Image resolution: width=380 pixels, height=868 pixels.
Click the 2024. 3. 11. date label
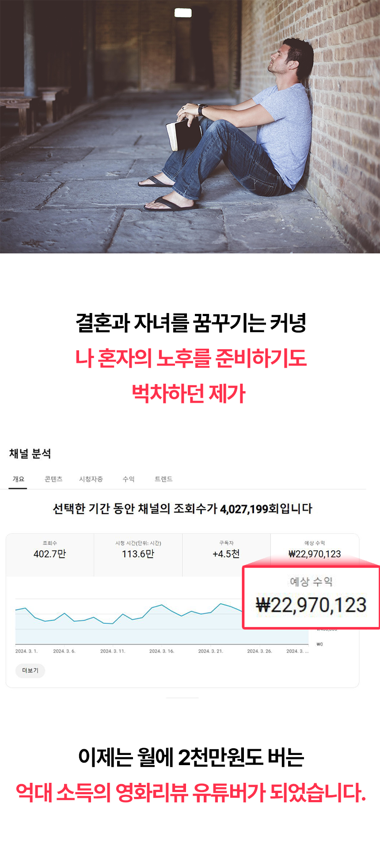(x=113, y=651)
